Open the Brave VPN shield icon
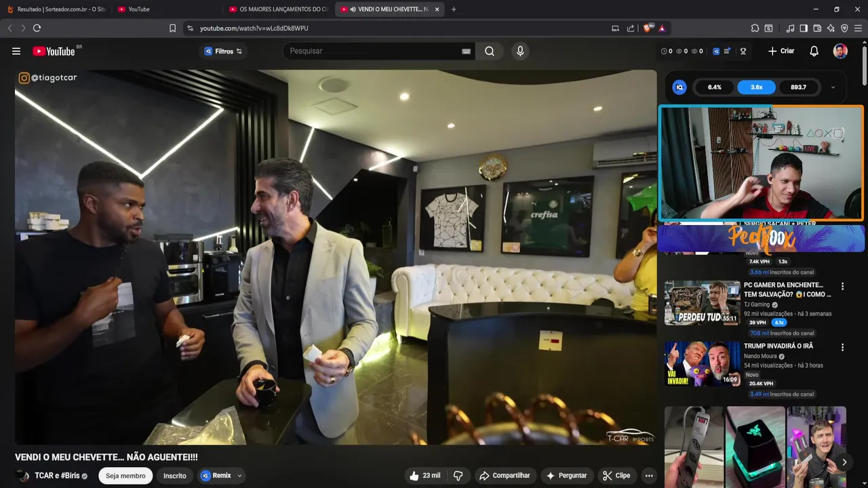This screenshot has height=488, width=868. coord(844,28)
